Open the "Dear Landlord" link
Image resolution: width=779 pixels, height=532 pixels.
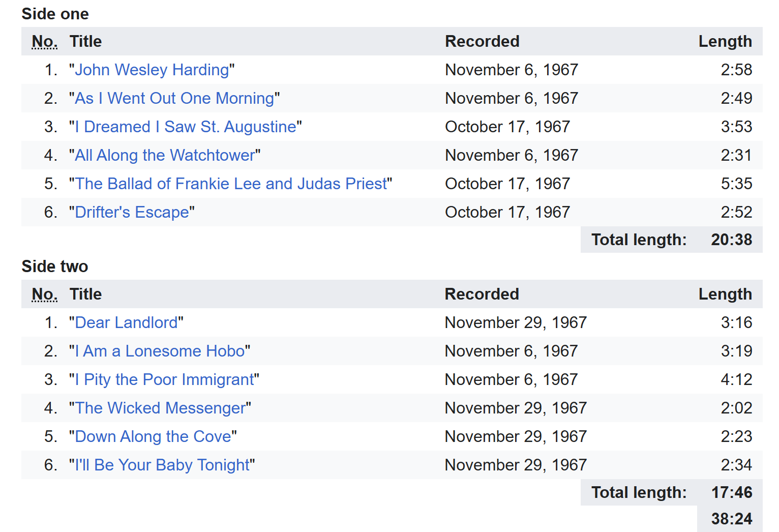pos(127,322)
